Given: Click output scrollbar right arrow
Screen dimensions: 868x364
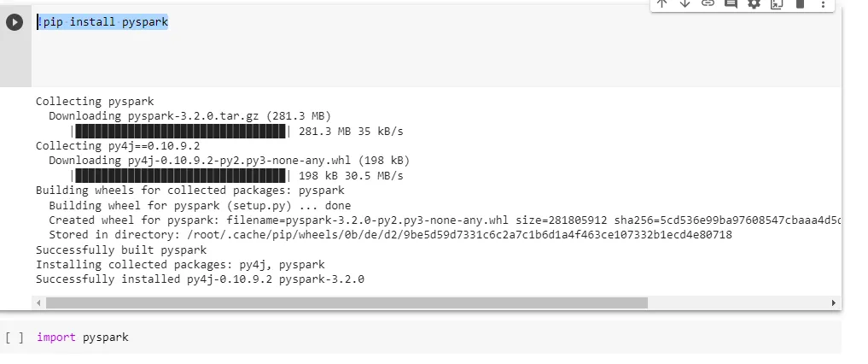Looking at the screenshot, I should click(833, 303).
